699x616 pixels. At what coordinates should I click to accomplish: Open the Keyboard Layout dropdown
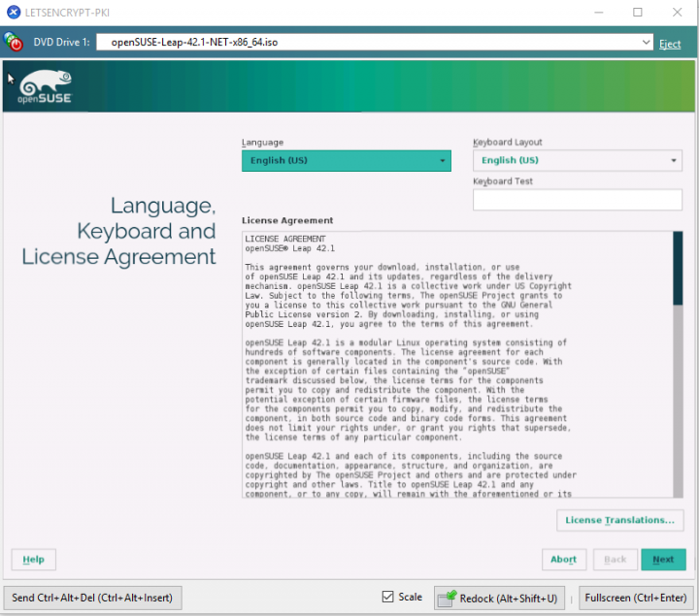pos(577,160)
